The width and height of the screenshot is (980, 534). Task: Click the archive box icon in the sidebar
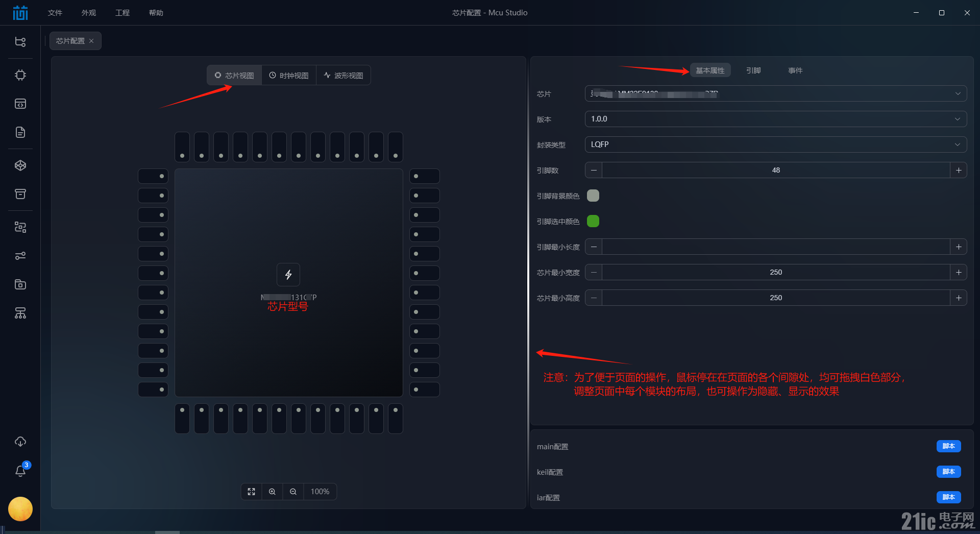(20, 194)
